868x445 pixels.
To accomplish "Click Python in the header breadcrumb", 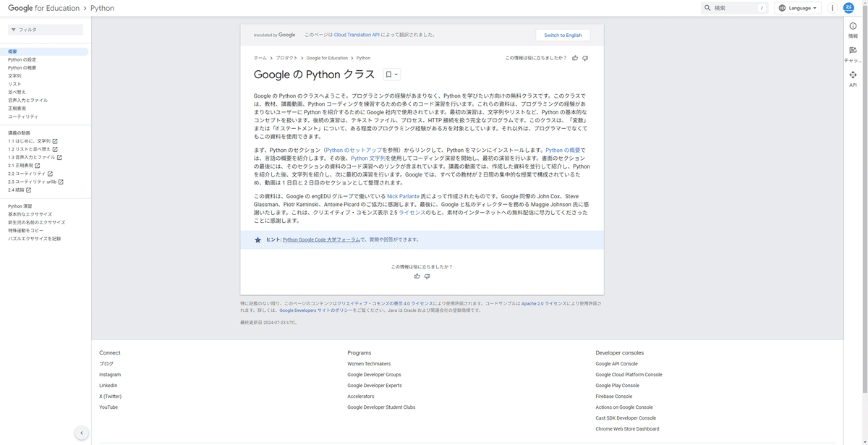I will click(x=103, y=8).
